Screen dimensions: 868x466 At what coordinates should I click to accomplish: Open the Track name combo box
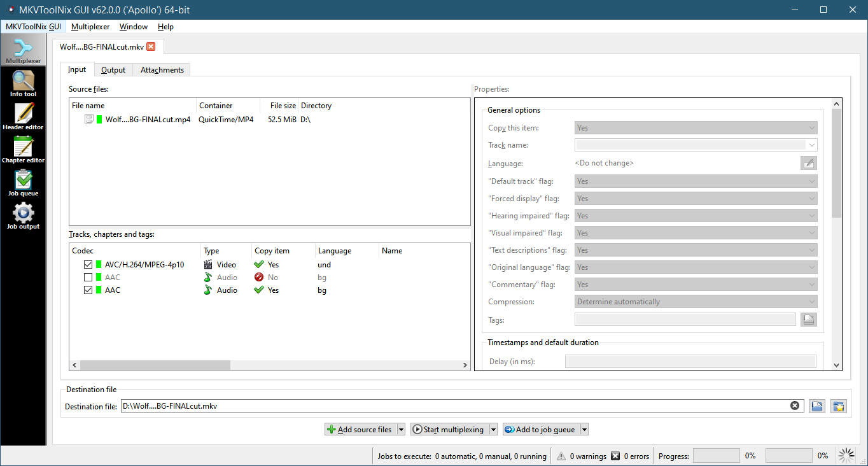pos(696,145)
